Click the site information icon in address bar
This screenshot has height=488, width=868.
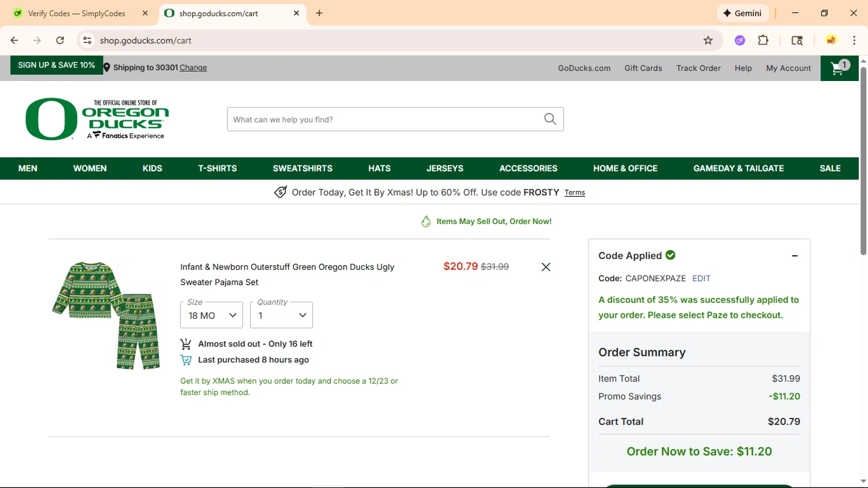coord(87,40)
